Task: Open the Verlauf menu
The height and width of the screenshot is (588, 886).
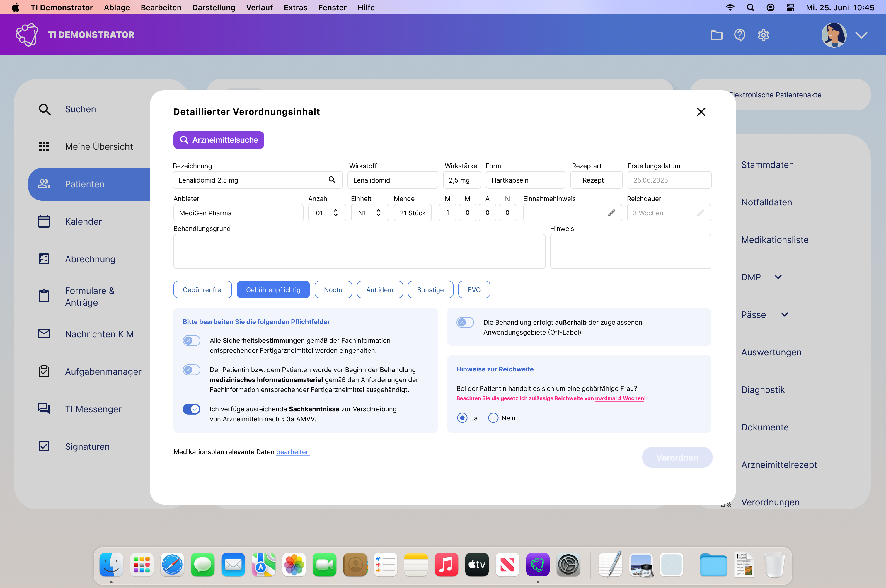Action: [260, 8]
